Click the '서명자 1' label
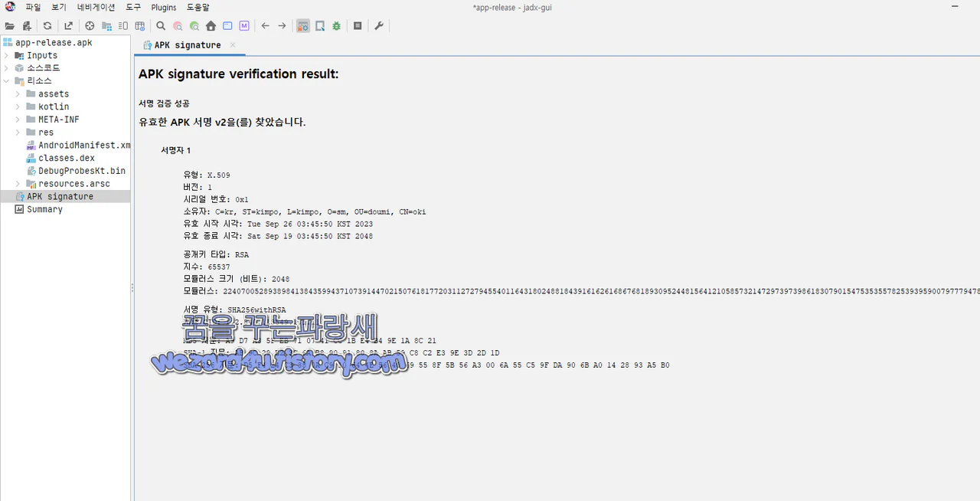 [175, 150]
